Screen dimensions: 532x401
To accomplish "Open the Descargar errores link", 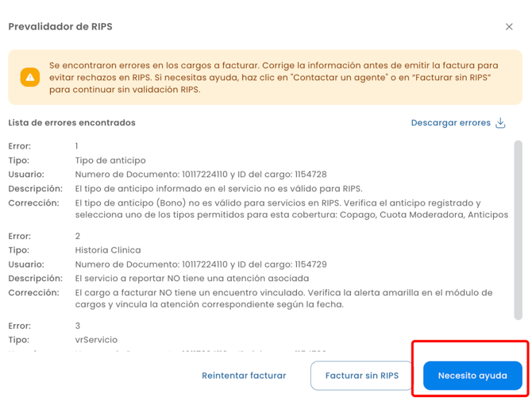I will [450, 123].
